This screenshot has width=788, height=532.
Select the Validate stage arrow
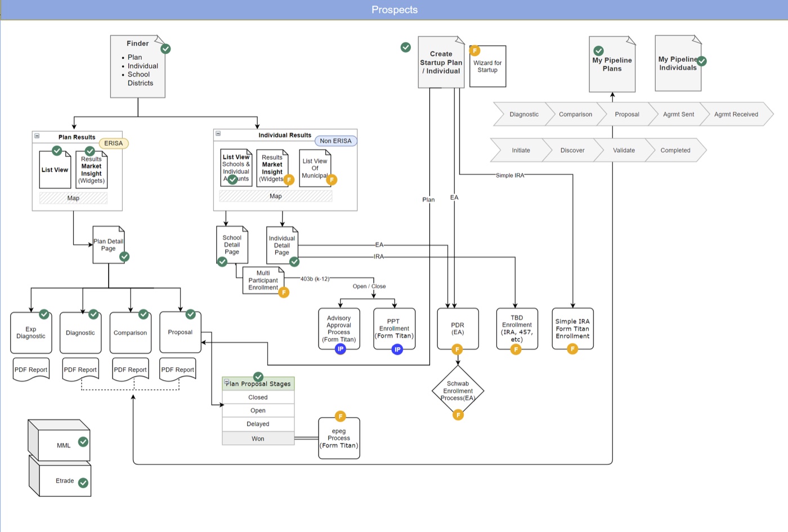click(624, 150)
